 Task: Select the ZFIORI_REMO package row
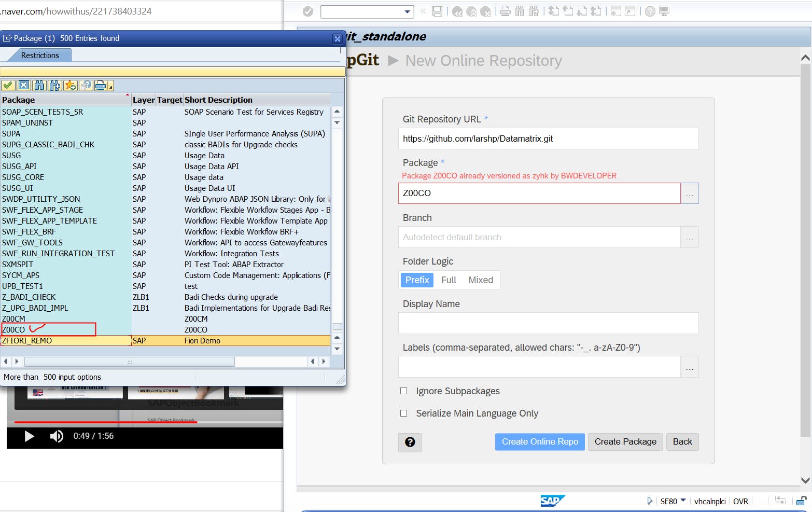click(166, 341)
